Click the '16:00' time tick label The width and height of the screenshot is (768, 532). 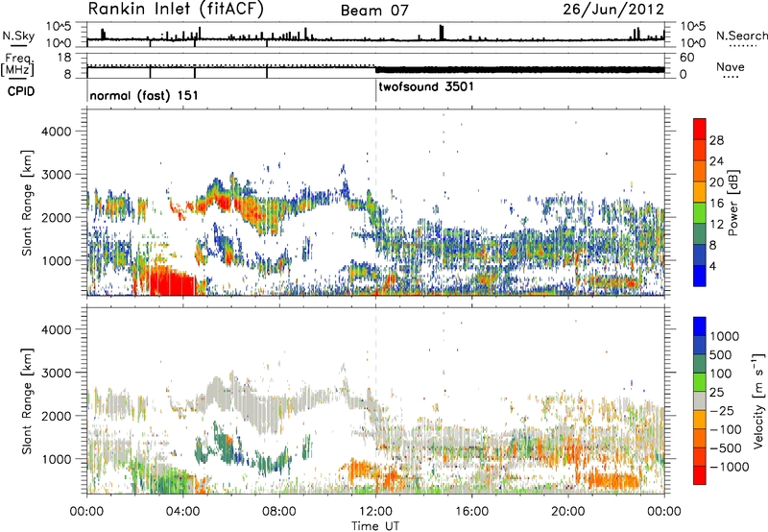(x=471, y=512)
